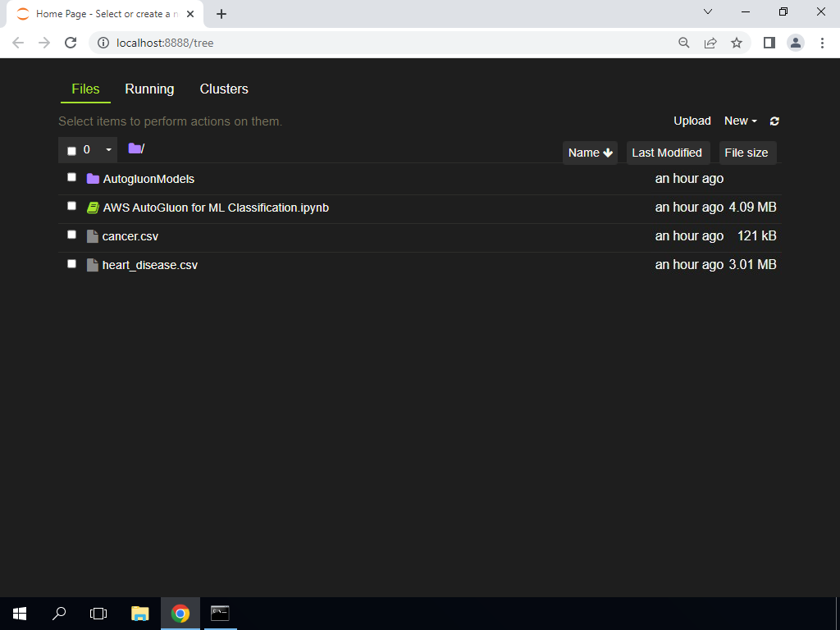Open AWS AutoGluon for ML Classification.ipynb

[x=216, y=208]
